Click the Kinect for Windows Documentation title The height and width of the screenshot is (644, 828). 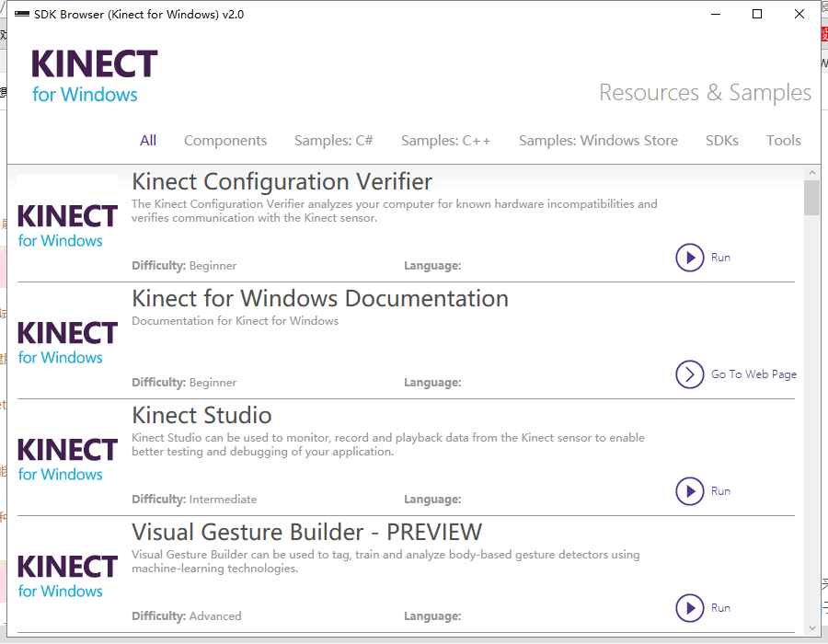[319, 298]
